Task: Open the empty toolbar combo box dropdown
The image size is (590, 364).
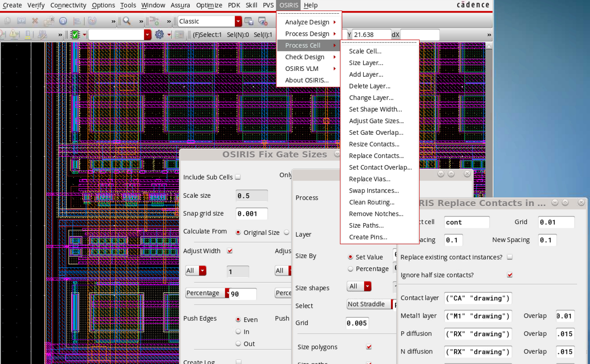Action: click(147, 35)
